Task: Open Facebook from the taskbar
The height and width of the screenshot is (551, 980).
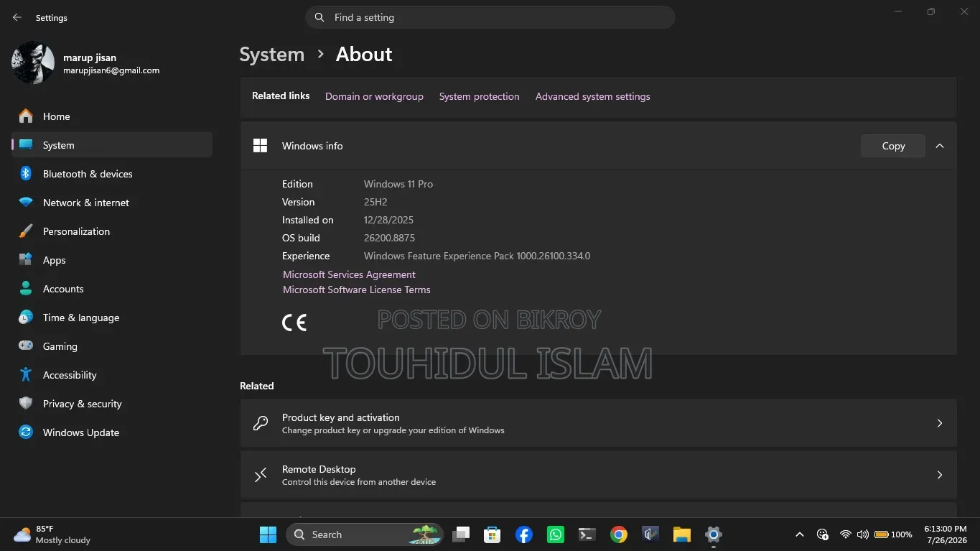Action: pyautogui.click(x=524, y=534)
